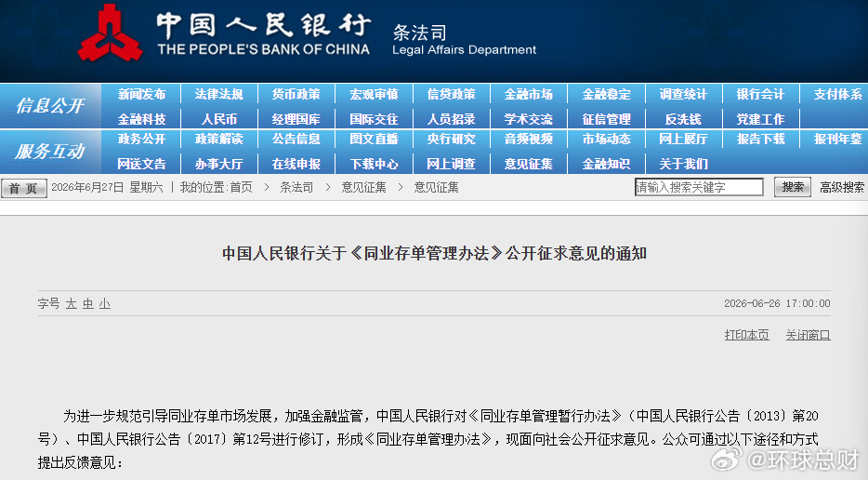Focus the search keyword input field
868x480 pixels.
[699, 187]
